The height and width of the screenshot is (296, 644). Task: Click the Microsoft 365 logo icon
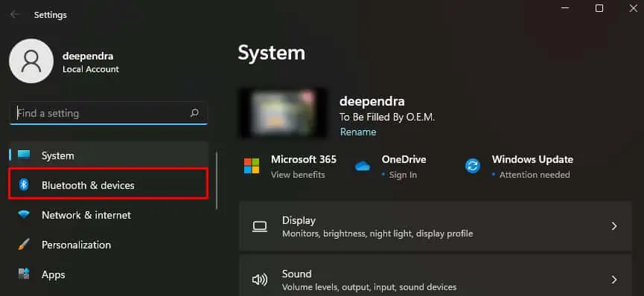pyautogui.click(x=252, y=166)
